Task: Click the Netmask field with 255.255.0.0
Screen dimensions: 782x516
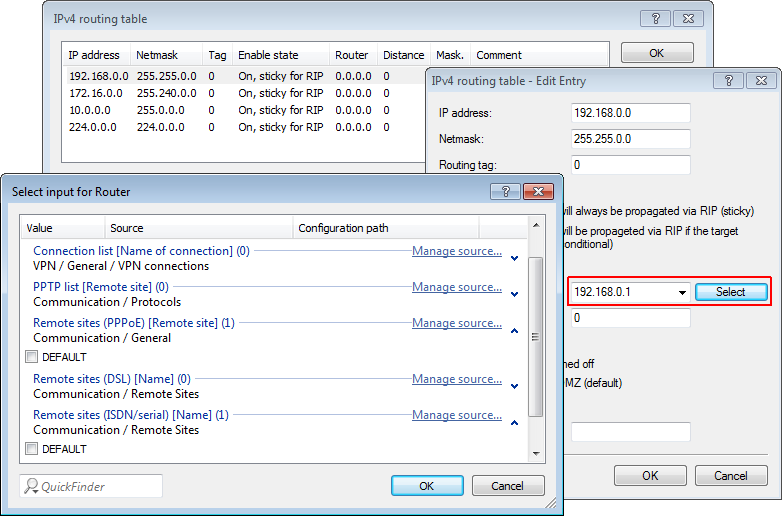Action: [630, 138]
